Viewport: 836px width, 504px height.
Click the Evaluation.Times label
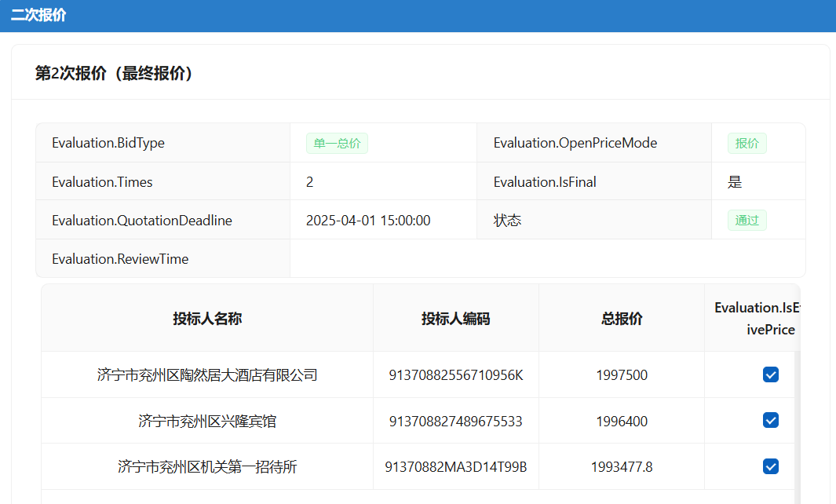(102, 182)
